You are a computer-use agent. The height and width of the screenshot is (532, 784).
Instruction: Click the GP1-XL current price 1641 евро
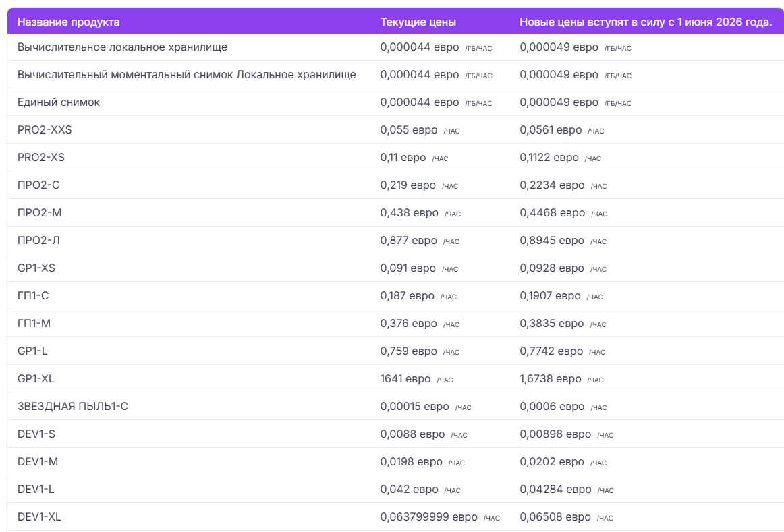click(x=405, y=379)
